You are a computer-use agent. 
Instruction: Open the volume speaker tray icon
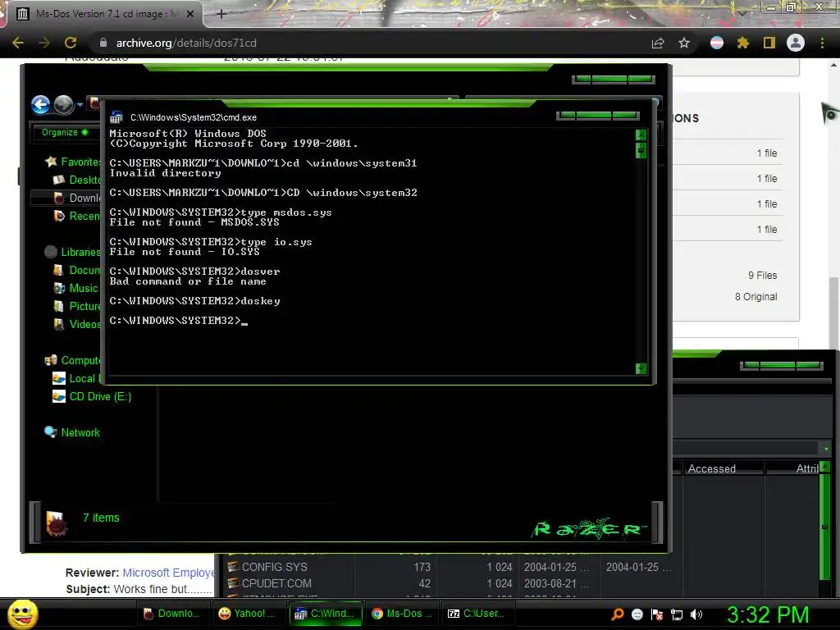pyautogui.click(x=696, y=614)
